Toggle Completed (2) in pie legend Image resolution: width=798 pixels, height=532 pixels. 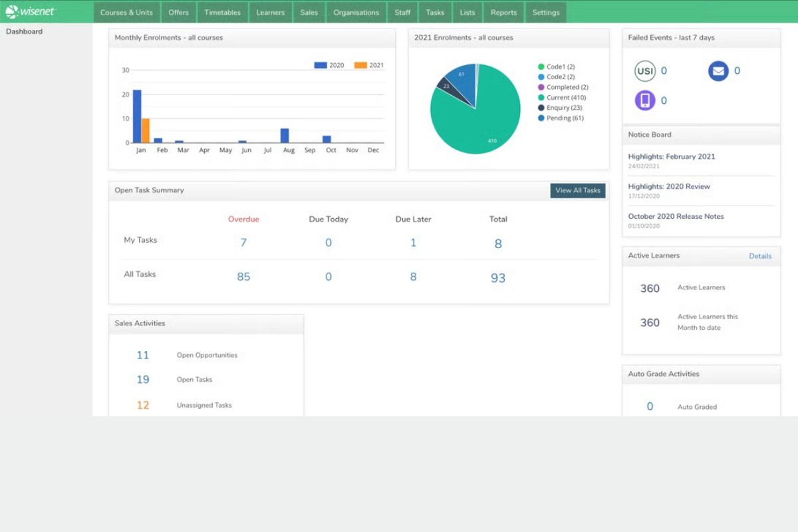[563, 87]
